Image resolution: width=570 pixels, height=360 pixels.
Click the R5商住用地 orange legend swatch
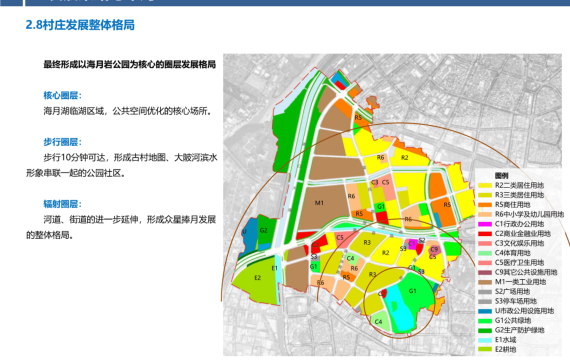(x=485, y=205)
